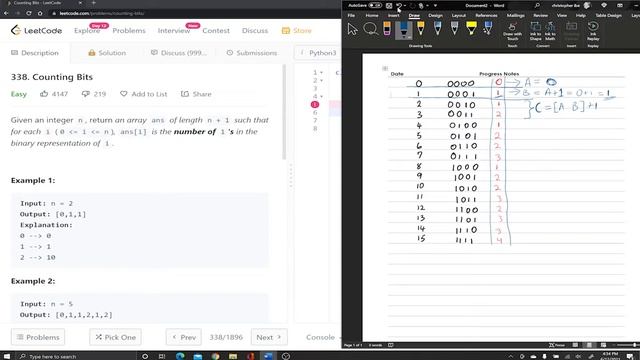Viewport: 640px width, 360px height.
Task: Switch to the References ribbon tab
Action: coord(486,15)
